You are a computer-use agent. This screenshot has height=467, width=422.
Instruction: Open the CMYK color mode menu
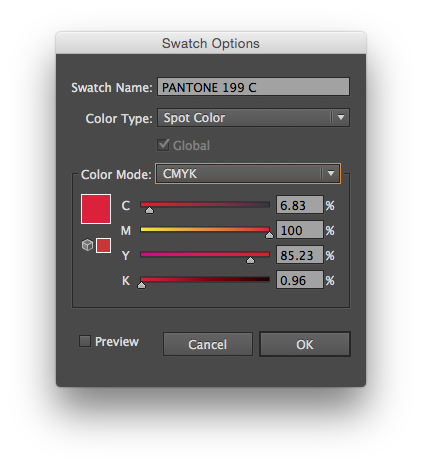[248, 173]
